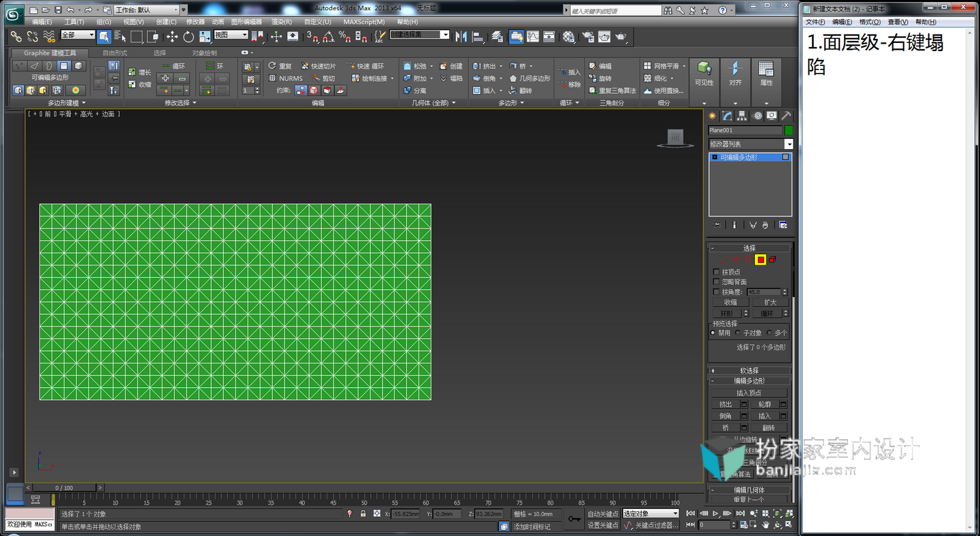Open the MAXScript(M) menu
980x536 pixels.
(364, 22)
